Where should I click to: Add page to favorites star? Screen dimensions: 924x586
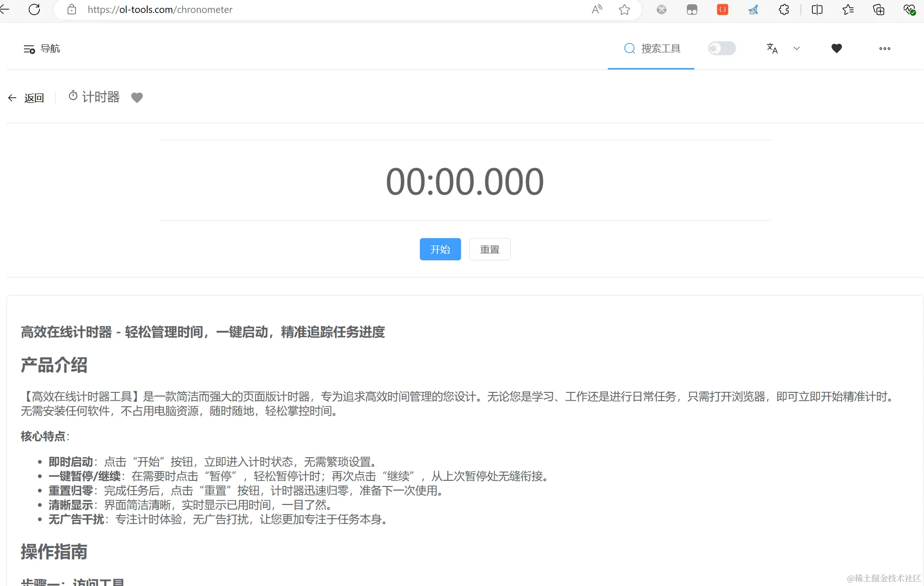click(x=624, y=9)
